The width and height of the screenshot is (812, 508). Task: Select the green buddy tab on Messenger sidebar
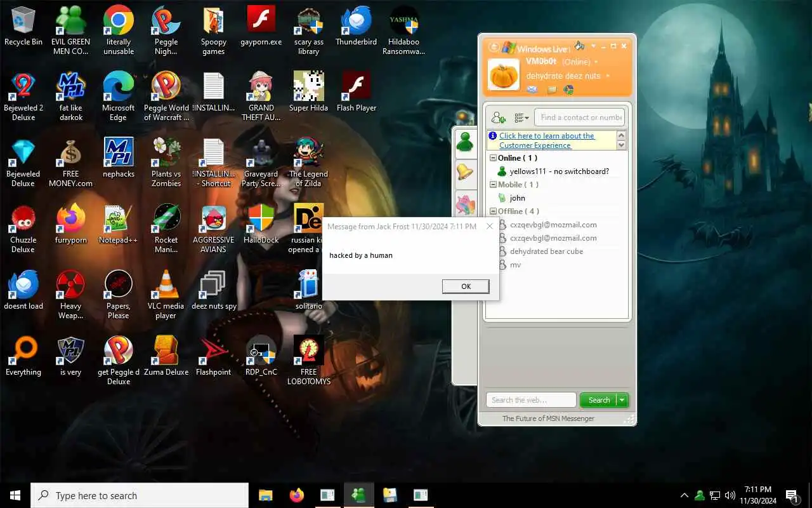465,141
